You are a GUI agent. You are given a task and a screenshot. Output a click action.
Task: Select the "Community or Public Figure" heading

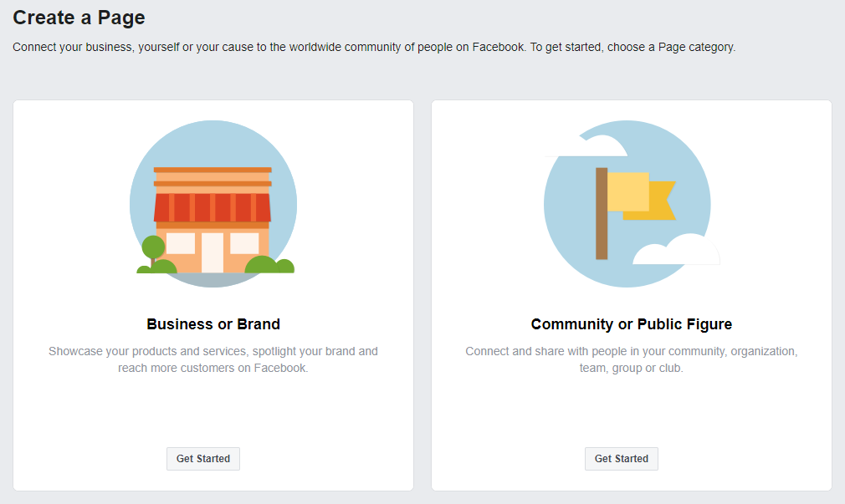point(632,324)
